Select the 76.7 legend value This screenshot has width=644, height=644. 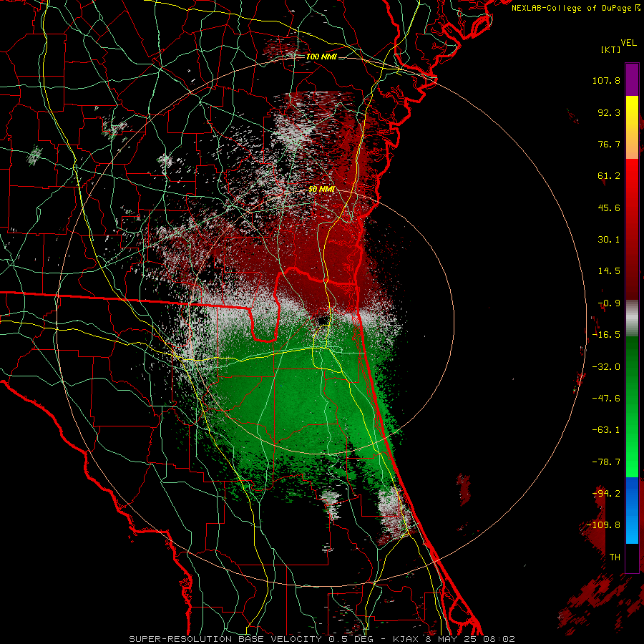pyautogui.click(x=609, y=144)
